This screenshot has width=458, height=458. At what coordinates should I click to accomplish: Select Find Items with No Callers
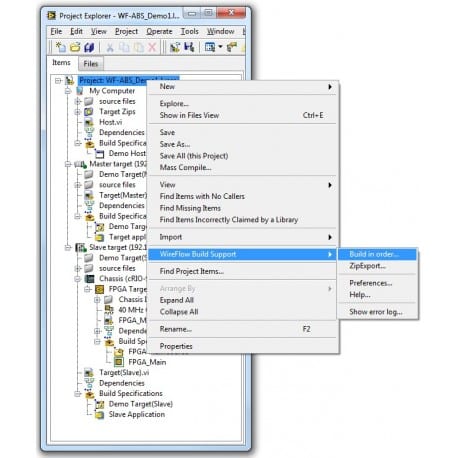point(242,196)
